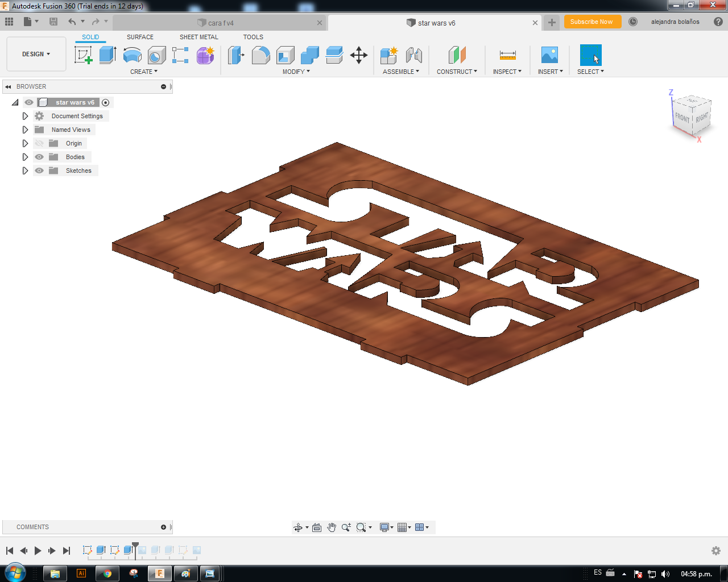The image size is (728, 582).
Task: Select the Split Body tool
Action: [x=334, y=55]
